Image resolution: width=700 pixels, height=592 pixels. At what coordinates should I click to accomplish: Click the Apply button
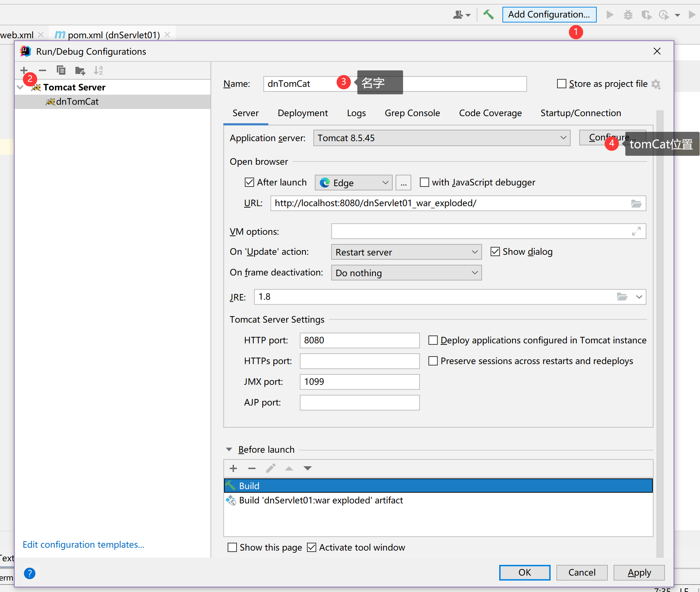click(639, 573)
